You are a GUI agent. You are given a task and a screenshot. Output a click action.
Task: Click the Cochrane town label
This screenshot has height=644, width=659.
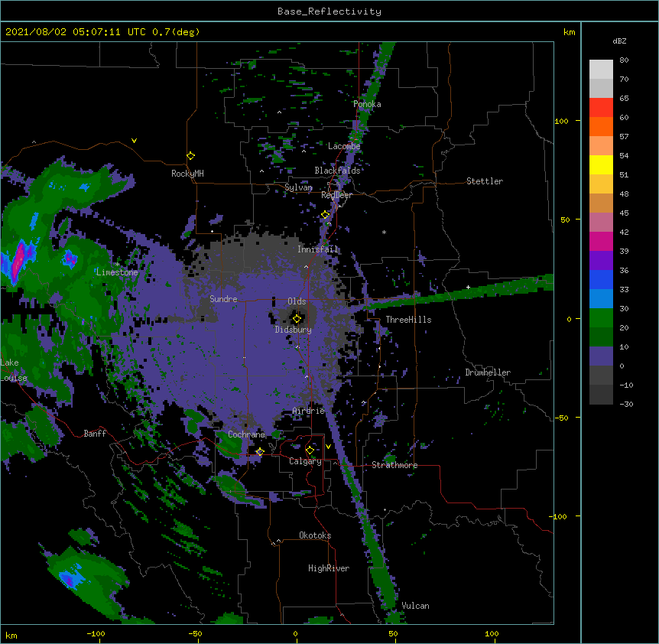pyautogui.click(x=246, y=434)
